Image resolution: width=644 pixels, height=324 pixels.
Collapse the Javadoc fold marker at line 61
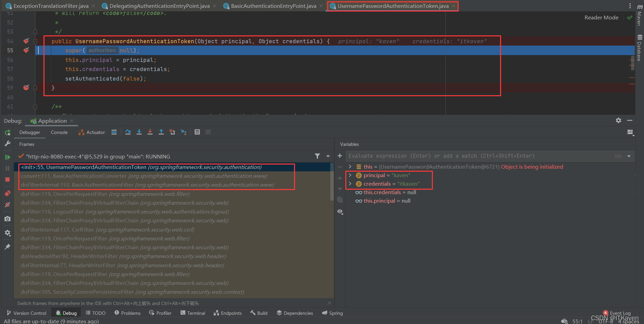tap(35, 107)
